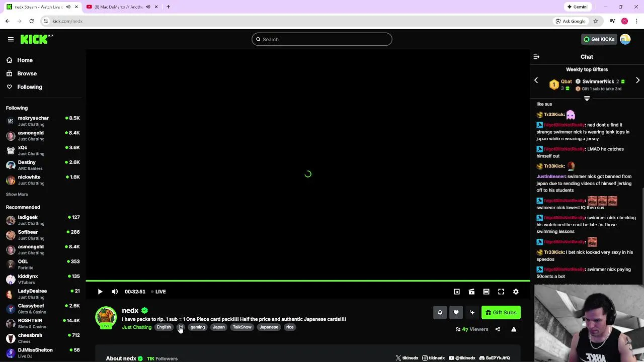Open the tikinedx X profile link
Viewport: 644px width, 362px height.
click(x=407, y=358)
